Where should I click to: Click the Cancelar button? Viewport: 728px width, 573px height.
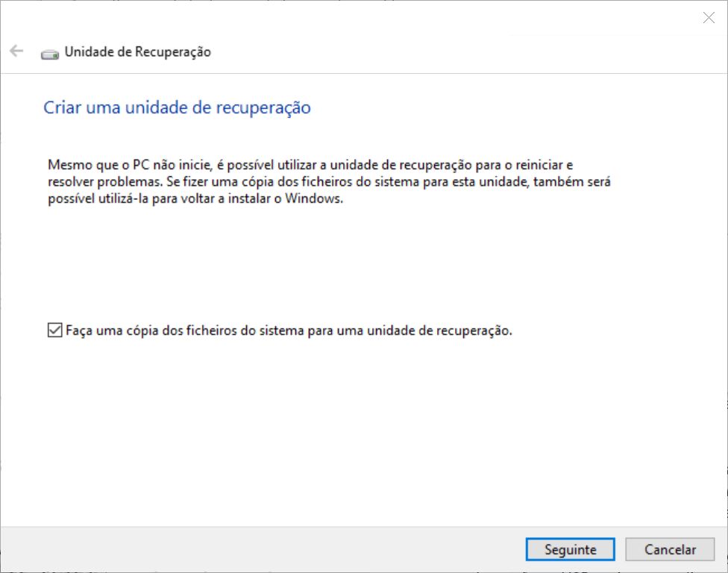pos(670,549)
